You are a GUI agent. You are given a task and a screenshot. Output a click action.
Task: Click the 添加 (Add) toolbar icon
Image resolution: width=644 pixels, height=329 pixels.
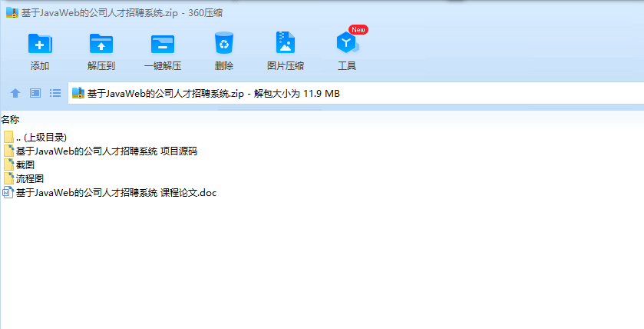pos(40,44)
